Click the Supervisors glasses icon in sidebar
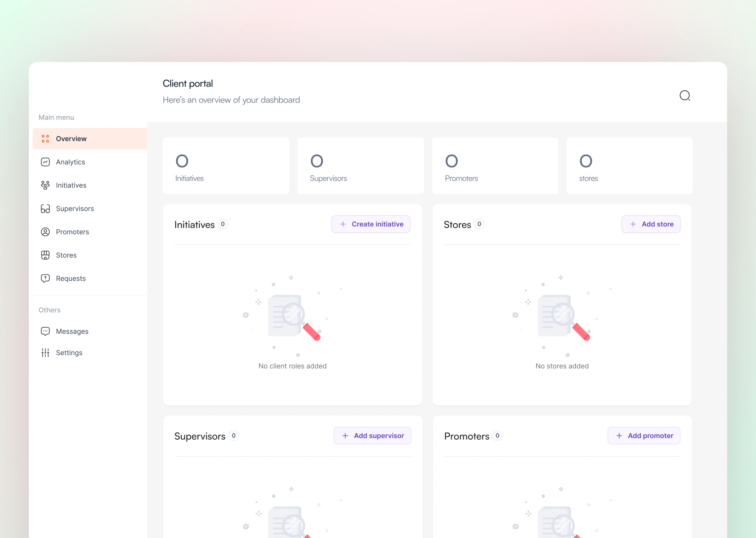 click(45, 209)
